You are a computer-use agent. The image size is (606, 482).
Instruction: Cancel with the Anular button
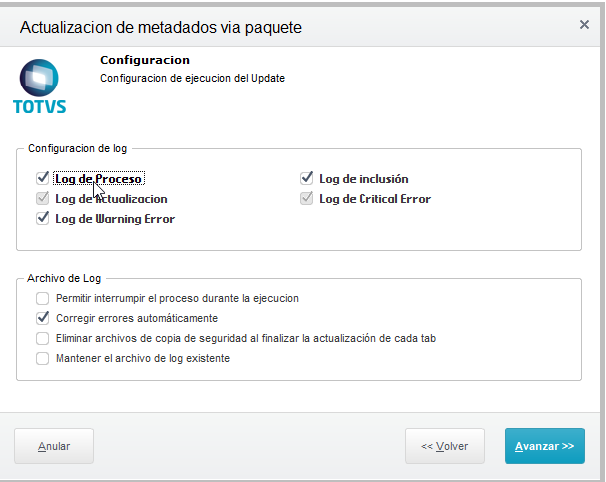(x=54, y=446)
